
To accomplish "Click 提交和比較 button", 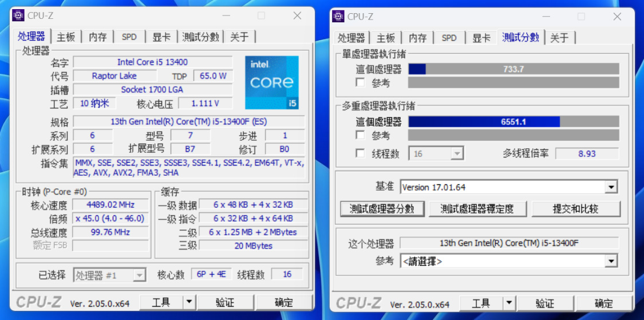I will pos(575,209).
